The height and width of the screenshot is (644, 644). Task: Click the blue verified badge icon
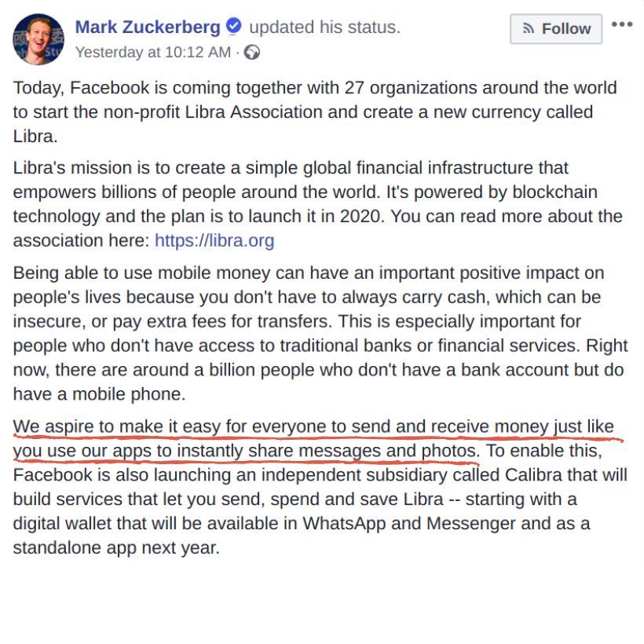click(234, 25)
